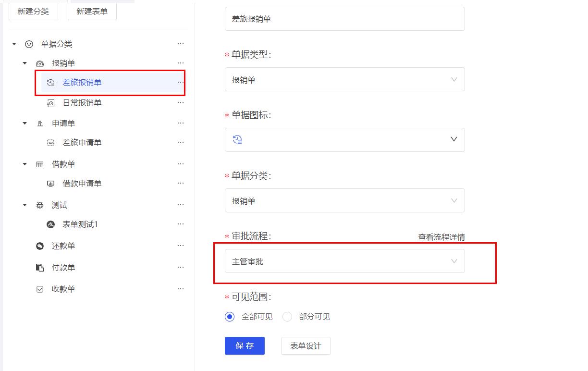Click the chart icon beside 借款申请单
588x371 pixels.
pyautogui.click(x=50, y=184)
